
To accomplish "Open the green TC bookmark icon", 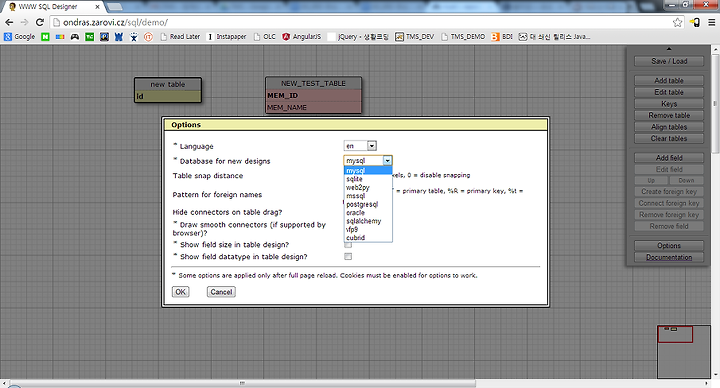I will (90, 37).
